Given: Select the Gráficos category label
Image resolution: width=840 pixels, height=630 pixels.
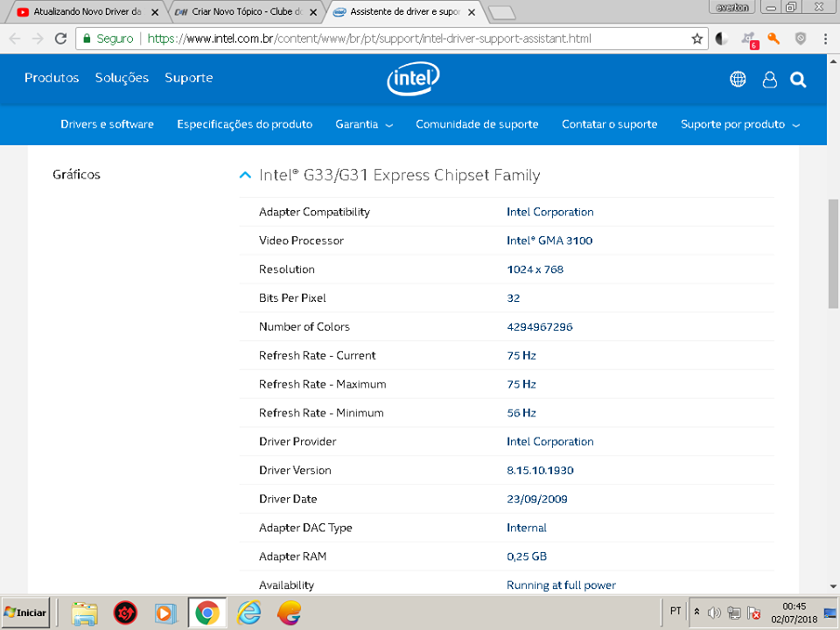Looking at the screenshot, I should click(76, 175).
